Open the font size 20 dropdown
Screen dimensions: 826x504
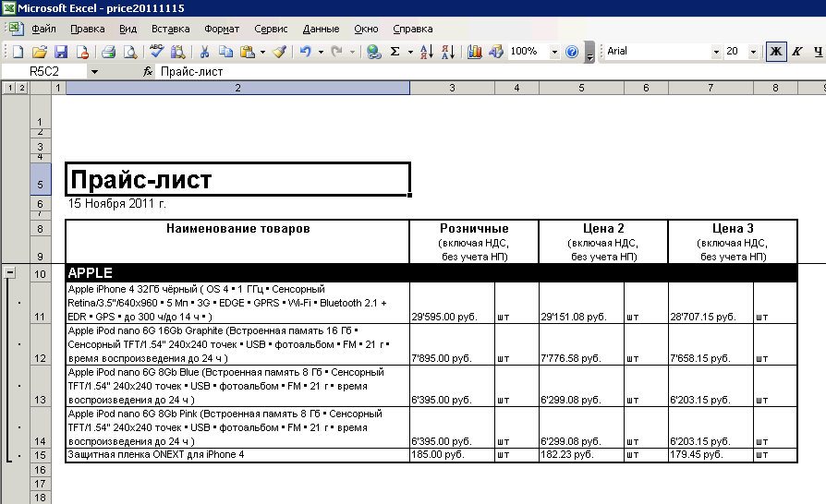(753, 52)
